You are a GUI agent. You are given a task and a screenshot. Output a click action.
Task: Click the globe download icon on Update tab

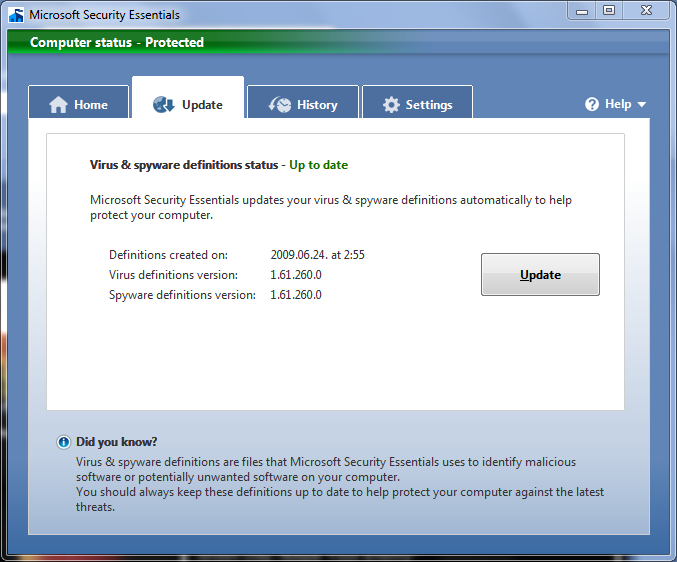pos(164,104)
